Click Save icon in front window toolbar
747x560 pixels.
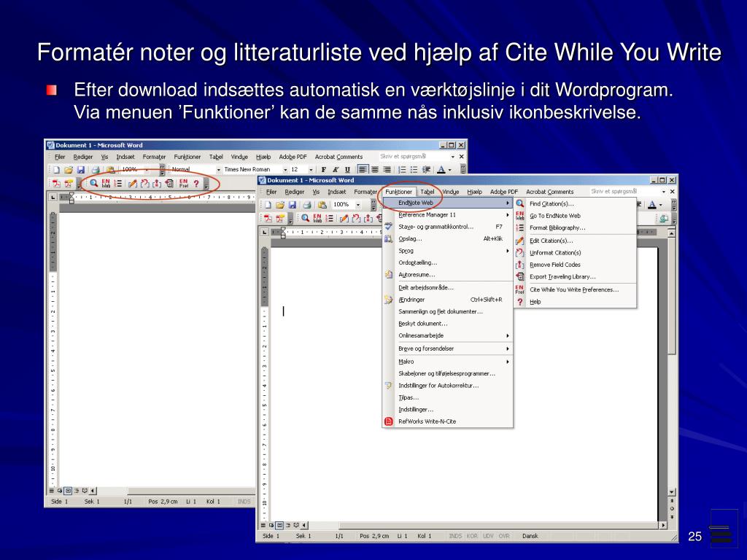pyautogui.click(x=292, y=205)
